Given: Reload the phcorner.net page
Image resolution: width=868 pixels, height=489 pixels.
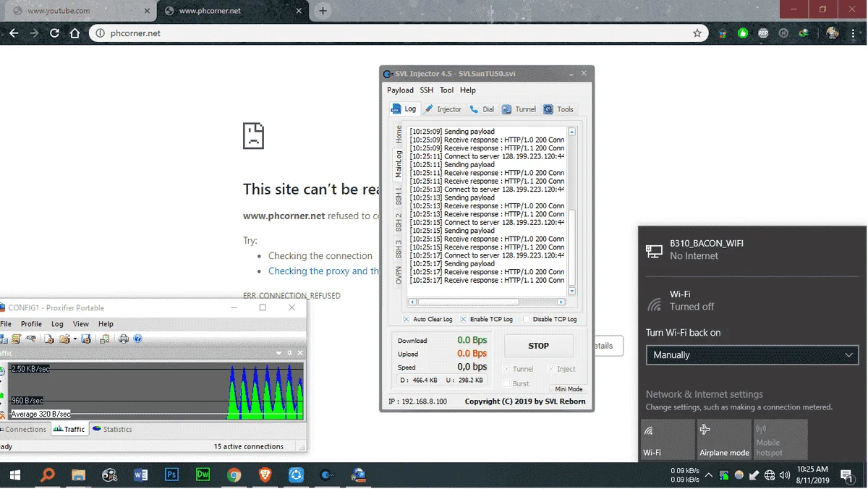Looking at the screenshot, I should coord(54,33).
